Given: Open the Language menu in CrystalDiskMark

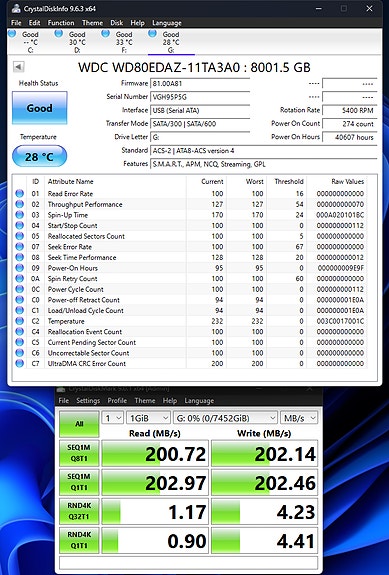Looking at the screenshot, I should tap(199, 400).
